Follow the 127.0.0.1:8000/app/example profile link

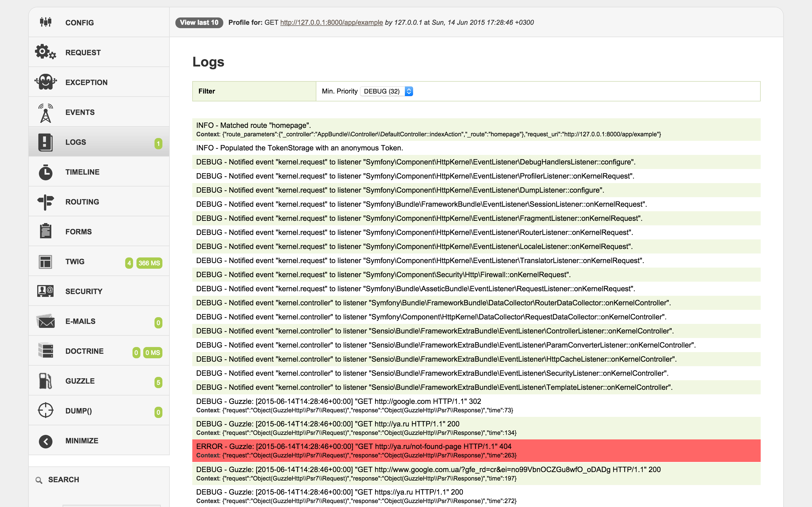pyautogui.click(x=331, y=23)
